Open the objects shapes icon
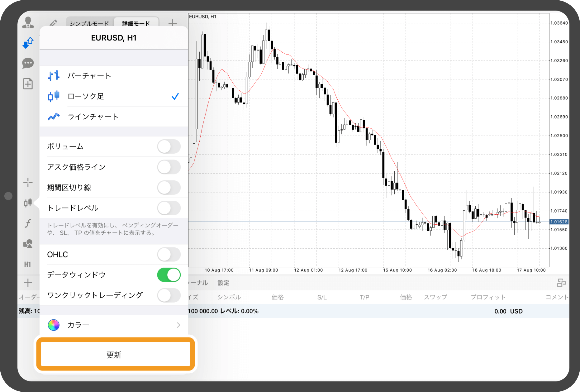This screenshot has width=580, height=392. (28, 244)
